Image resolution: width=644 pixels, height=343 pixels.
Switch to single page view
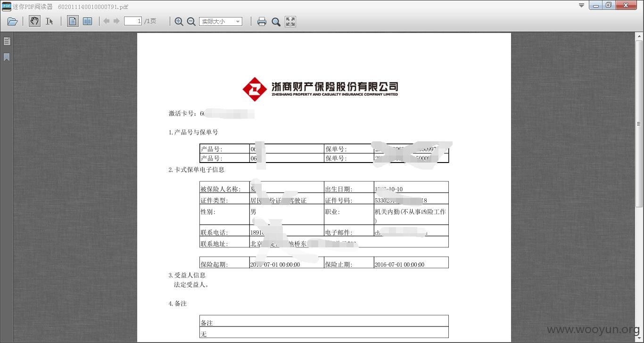pyautogui.click(x=73, y=21)
